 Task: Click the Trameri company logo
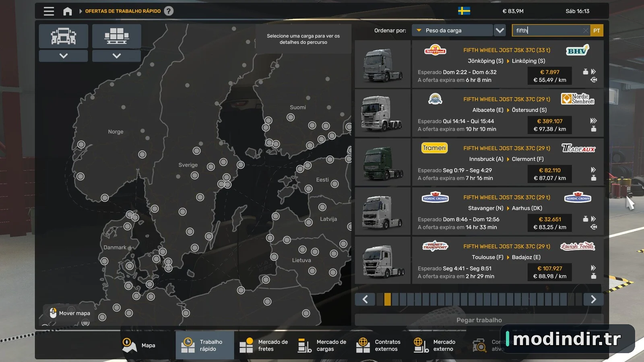click(x=435, y=148)
